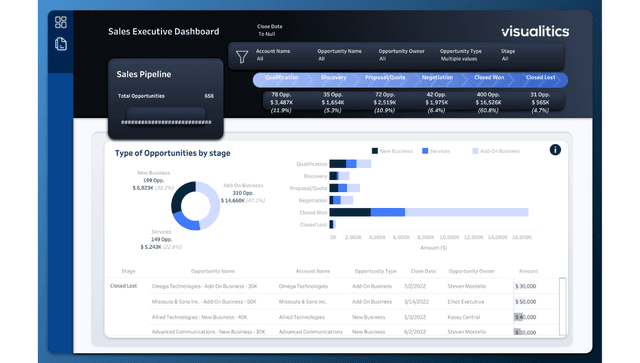This screenshot has width=640, height=363.
Task: Select 'Omega Technologies - Add-On Business - 30K' row
Action: pos(204,286)
